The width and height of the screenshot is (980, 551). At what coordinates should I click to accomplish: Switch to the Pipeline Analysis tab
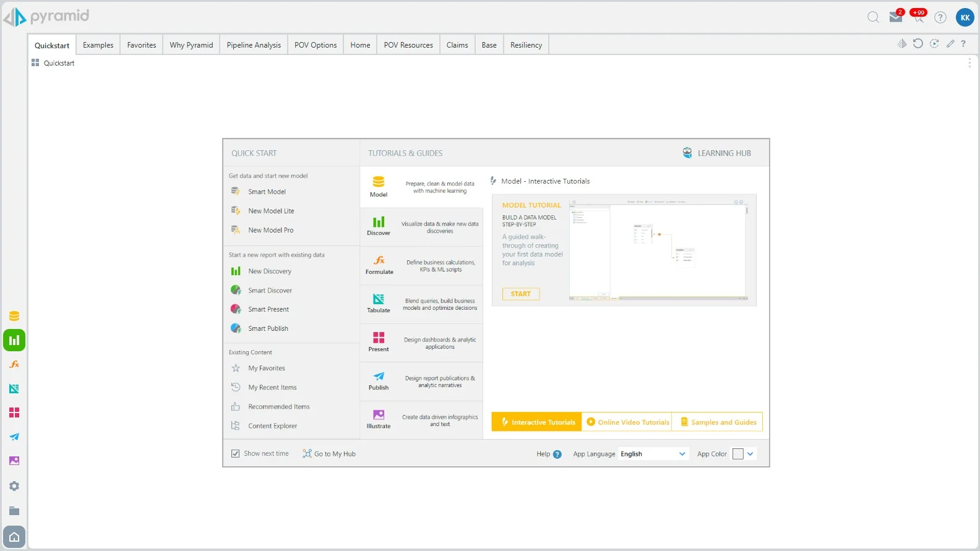(254, 45)
